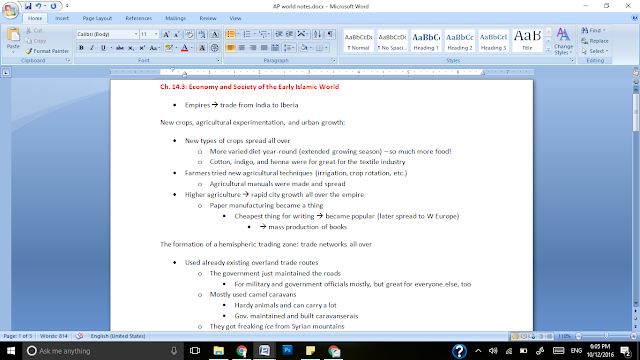
Task: Sort the selected text
Action: coord(318,34)
